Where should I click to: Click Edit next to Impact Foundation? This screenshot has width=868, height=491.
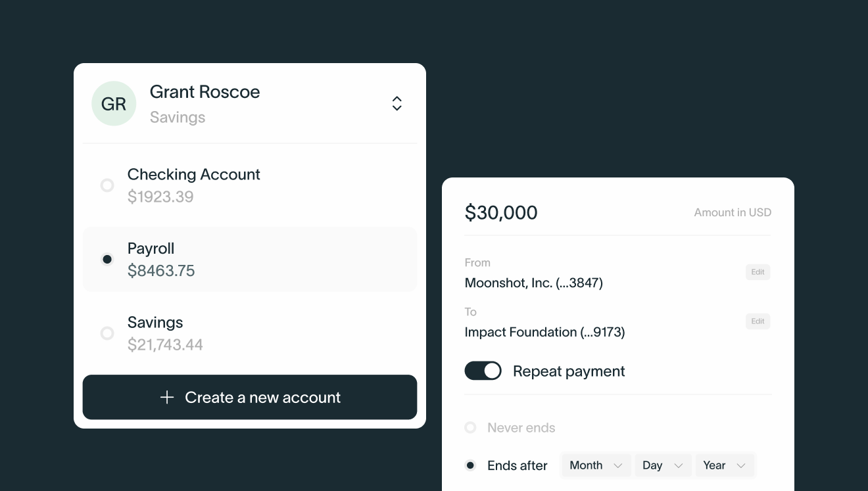click(758, 321)
